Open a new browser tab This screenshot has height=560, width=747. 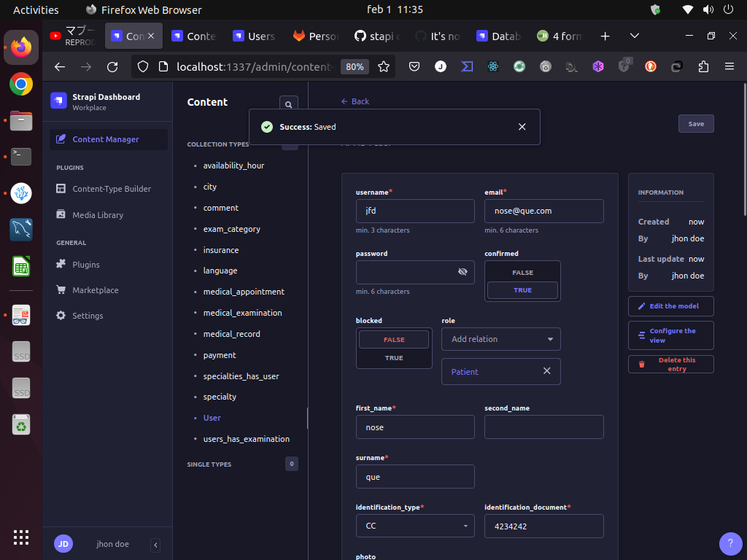(x=605, y=36)
